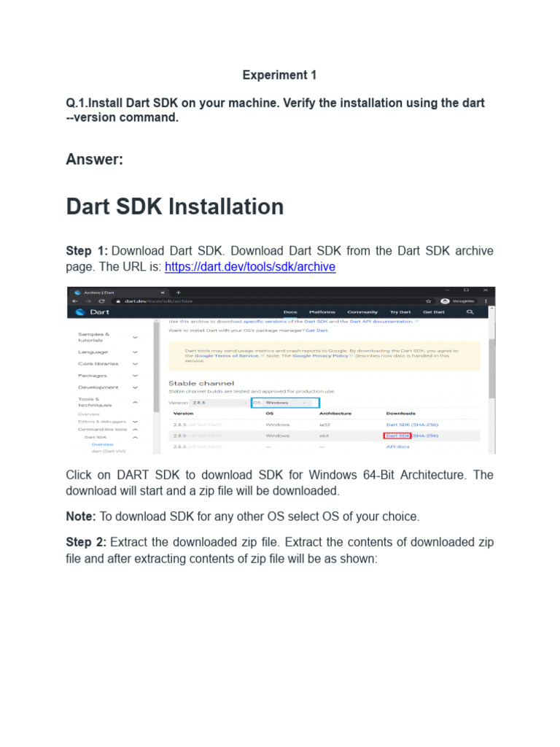The image size is (560, 747).
Task: Click the x64 row Dart SDK download link
Action: (x=397, y=436)
